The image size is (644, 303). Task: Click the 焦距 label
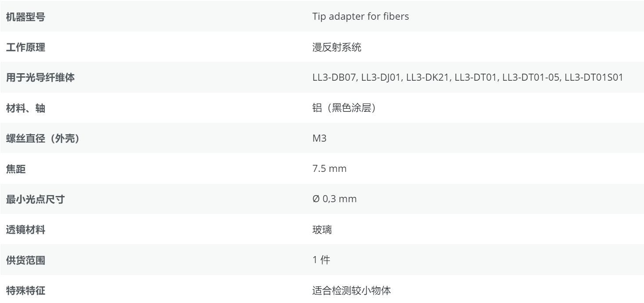point(14,169)
